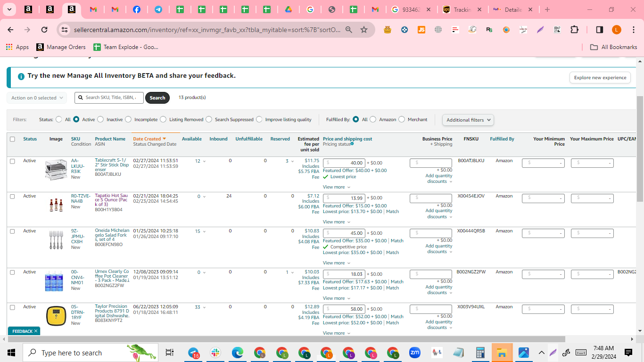The height and width of the screenshot is (362, 644).
Task: Expand Add quantity discounts for Oneida forks
Action: click(438, 249)
